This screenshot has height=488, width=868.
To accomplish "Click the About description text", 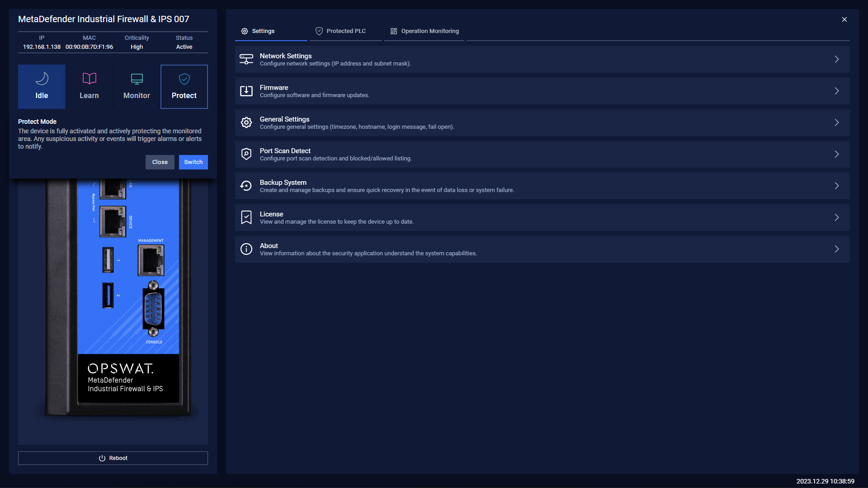I will (x=368, y=253).
